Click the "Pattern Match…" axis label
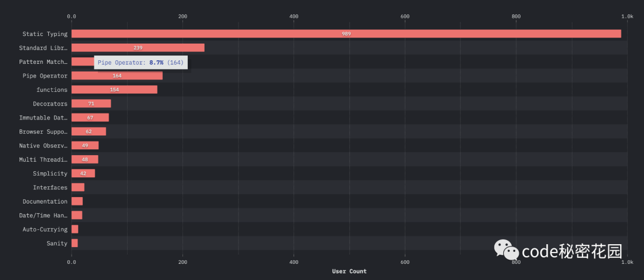The height and width of the screenshot is (280, 644). (43, 62)
